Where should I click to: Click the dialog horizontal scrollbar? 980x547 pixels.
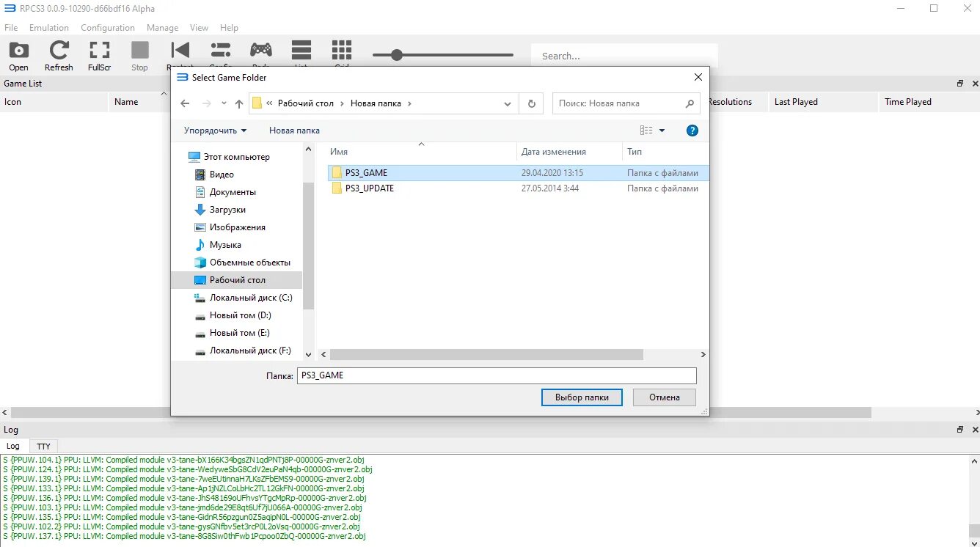(x=486, y=354)
